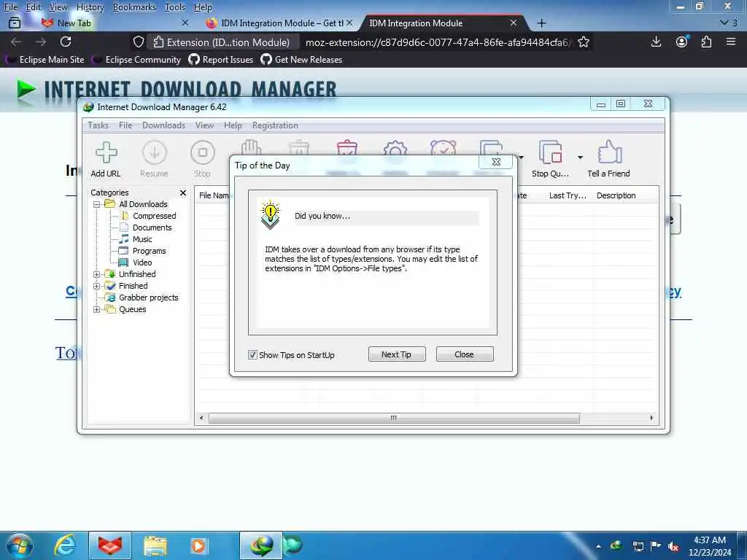Select the Music category
Image resolution: width=747 pixels, height=560 pixels.
click(142, 239)
